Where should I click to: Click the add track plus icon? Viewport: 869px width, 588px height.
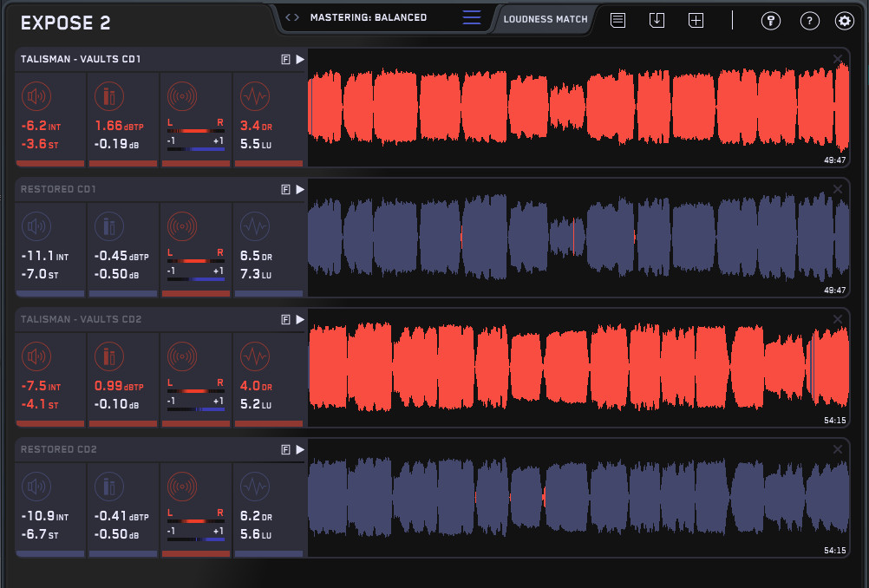pyautogui.click(x=696, y=21)
